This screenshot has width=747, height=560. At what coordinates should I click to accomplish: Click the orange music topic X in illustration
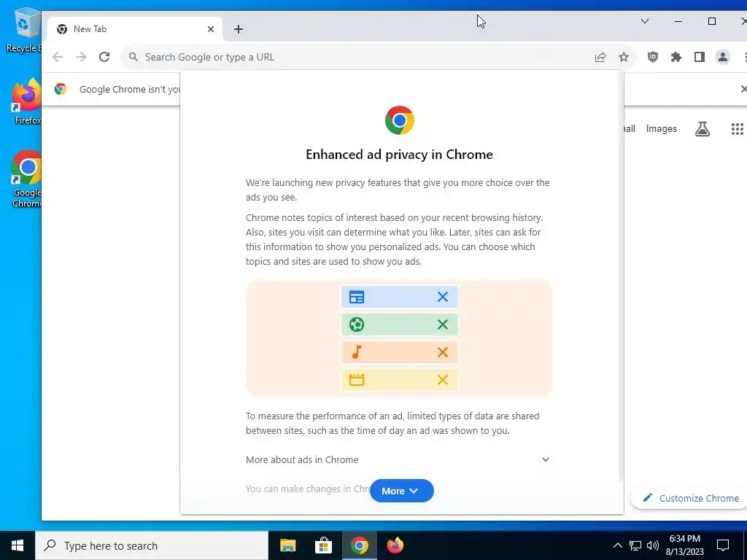point(443,352)
